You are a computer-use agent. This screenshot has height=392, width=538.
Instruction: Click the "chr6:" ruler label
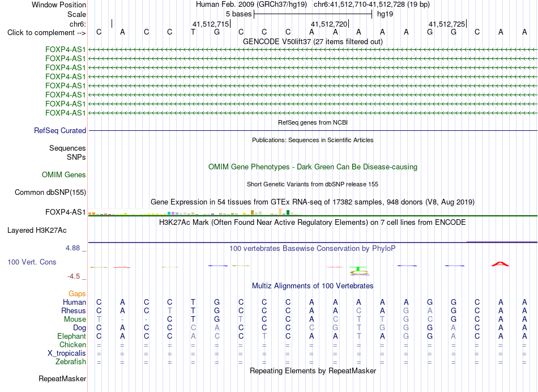(78, 24)
